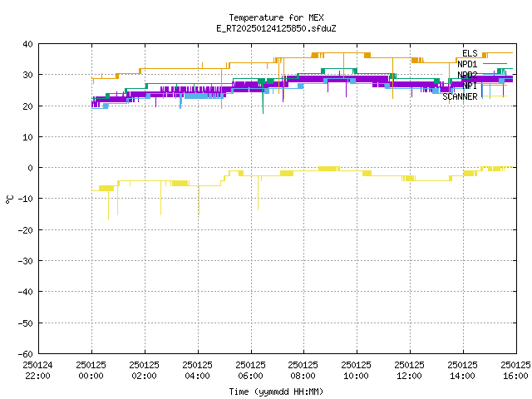This screenshot has width=532, height=399.
Task: Click the °C y-axis unit label
Action: coord(10,199)
